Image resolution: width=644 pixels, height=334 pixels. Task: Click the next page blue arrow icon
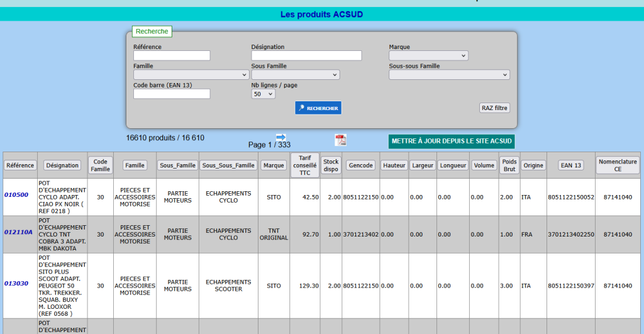click(x=280, y=136)
